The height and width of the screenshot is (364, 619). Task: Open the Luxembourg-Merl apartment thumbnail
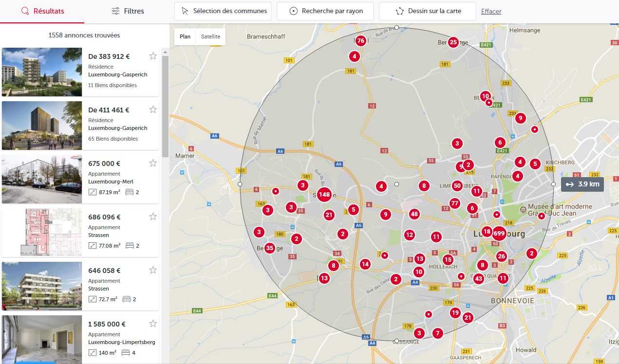coord(42,179)
